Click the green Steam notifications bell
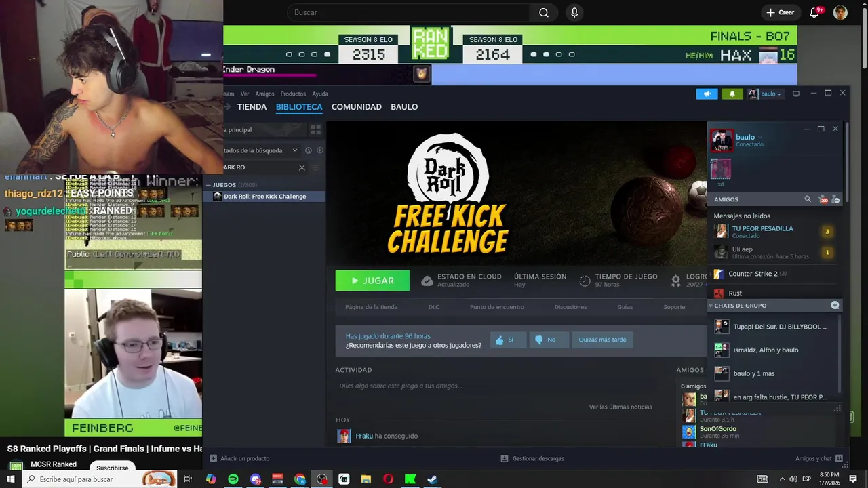The image size is (868, 488). point(732,94)
